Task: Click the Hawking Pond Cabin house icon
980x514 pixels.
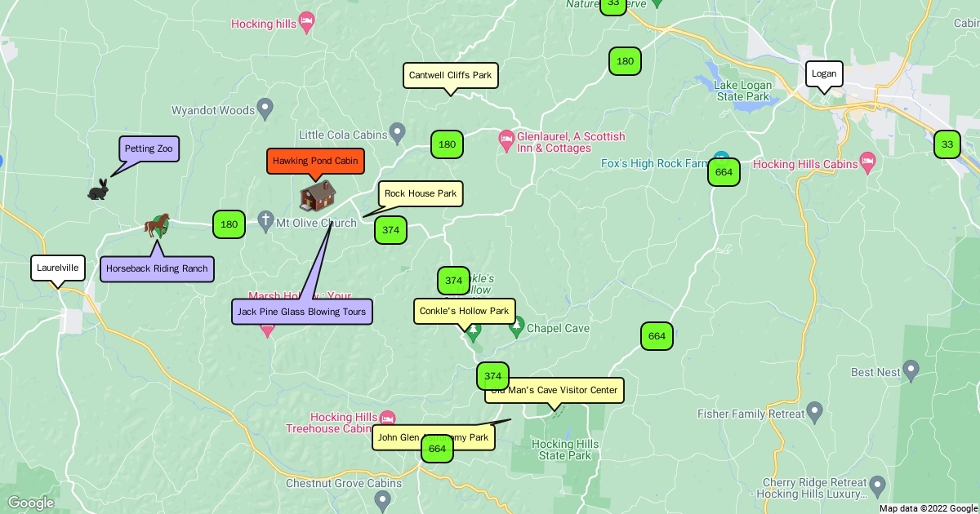Action: point(318,196)
